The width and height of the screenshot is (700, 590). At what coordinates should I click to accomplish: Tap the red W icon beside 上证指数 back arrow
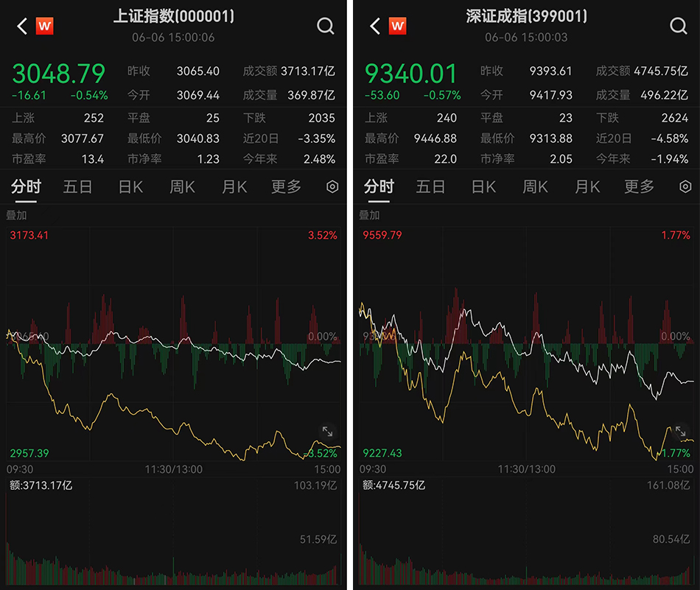pyautogui.click(x=45, y=27)
